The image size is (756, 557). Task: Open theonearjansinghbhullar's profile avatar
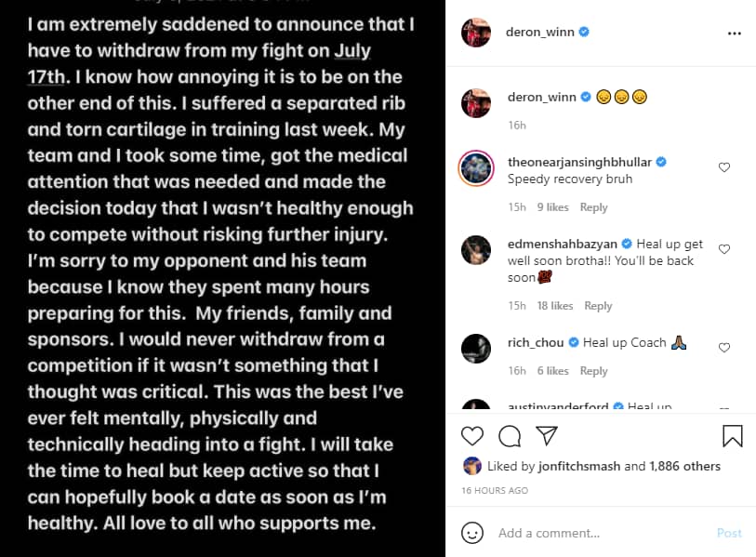476,169
